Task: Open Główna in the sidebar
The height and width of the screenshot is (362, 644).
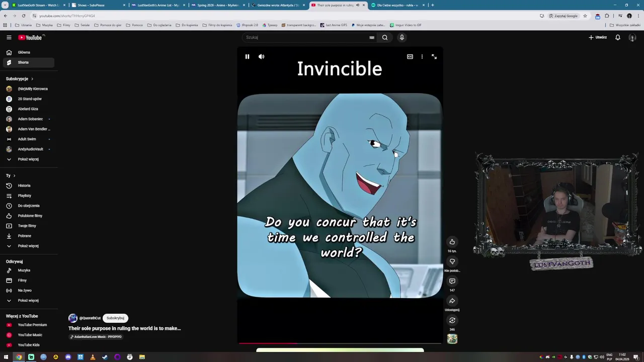Action: pyautogui.click(x=29, y=52)
